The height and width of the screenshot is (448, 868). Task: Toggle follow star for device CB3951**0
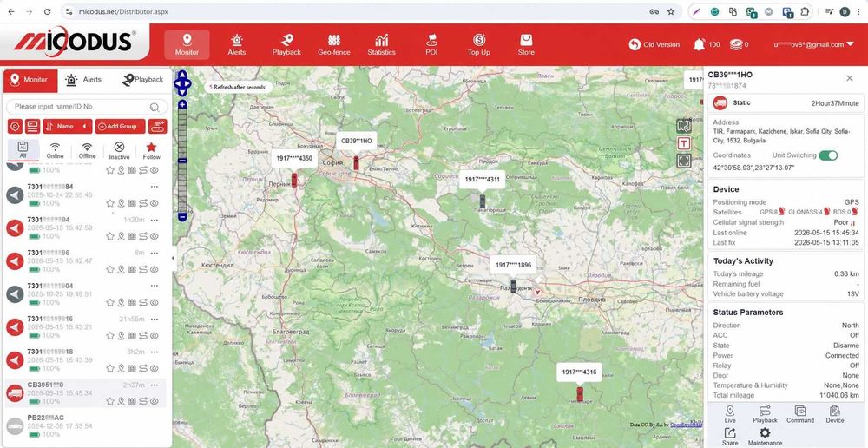click(109, 401)
